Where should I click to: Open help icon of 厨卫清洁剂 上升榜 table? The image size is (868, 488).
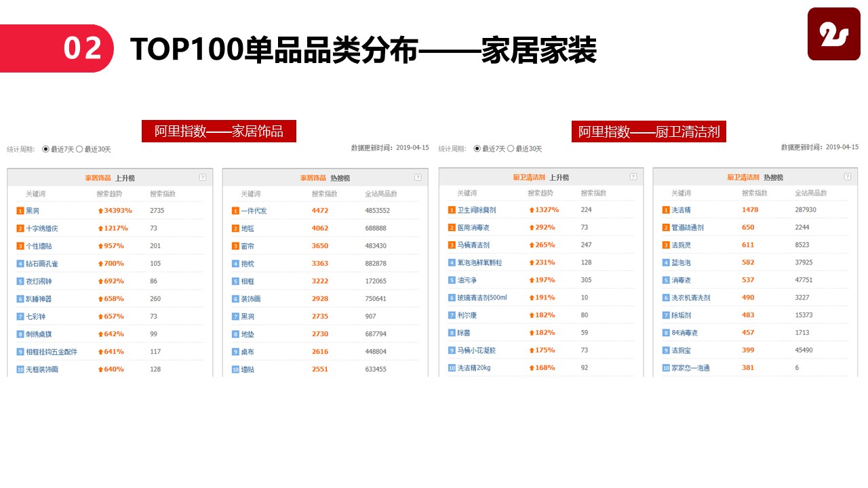click(x=633, y=178)
